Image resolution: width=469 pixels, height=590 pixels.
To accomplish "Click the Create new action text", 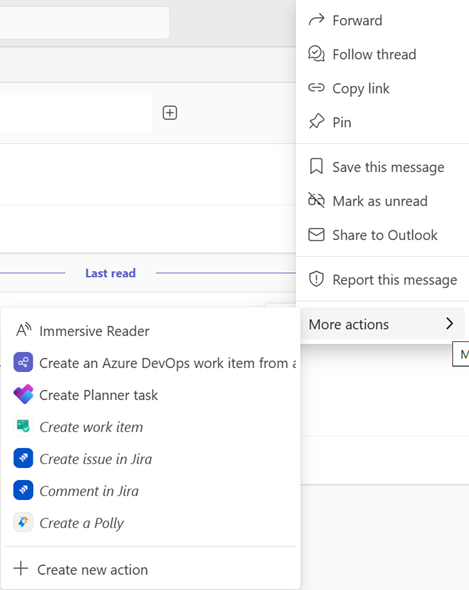I will [x=93, y=570].
